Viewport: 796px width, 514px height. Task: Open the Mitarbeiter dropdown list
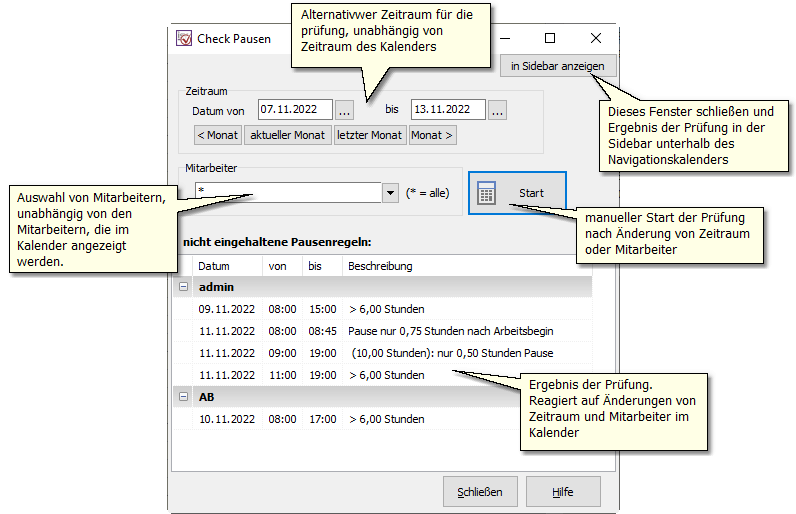click(391, 192)
